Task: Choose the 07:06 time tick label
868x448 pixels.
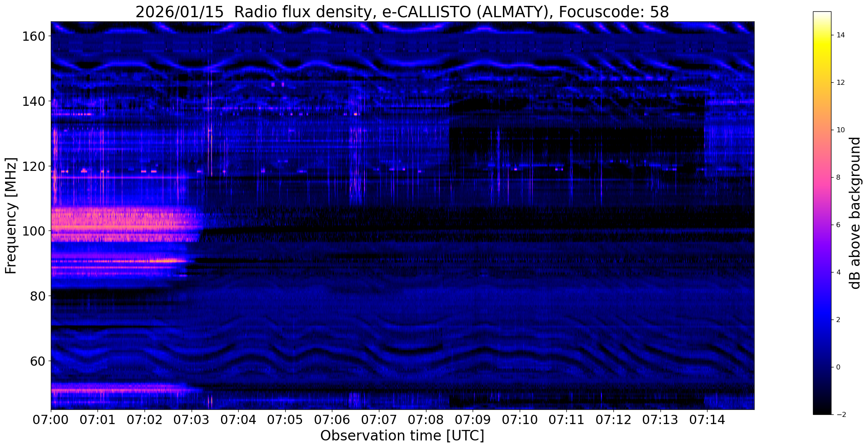Action: pos(332,419)
